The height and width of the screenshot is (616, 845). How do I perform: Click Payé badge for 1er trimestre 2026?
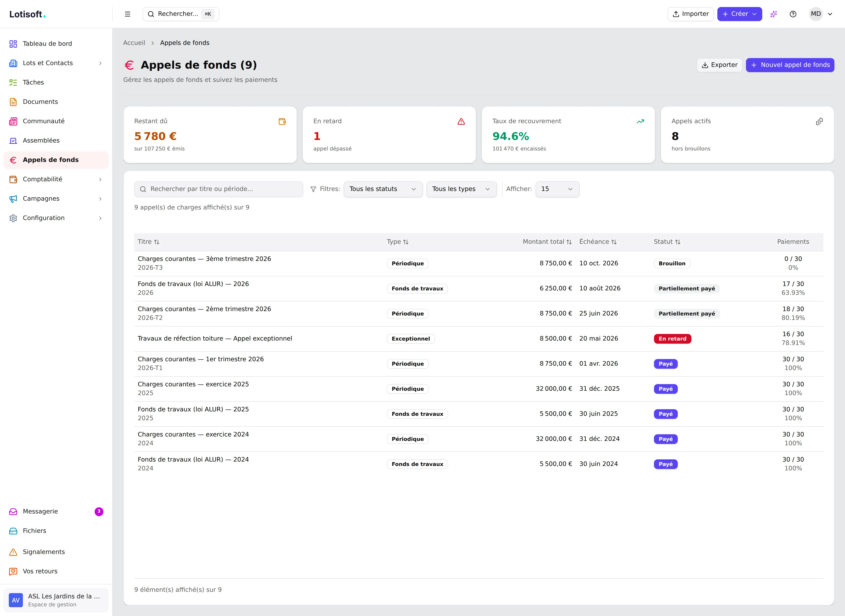click(666, 364)
